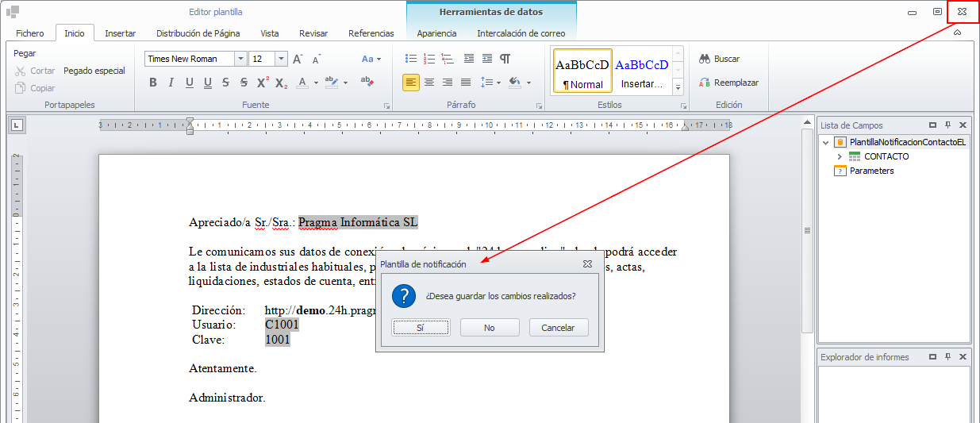Click the numbered list icon
This screenshot has width=980, height=423.
click(x=429, y=59)
